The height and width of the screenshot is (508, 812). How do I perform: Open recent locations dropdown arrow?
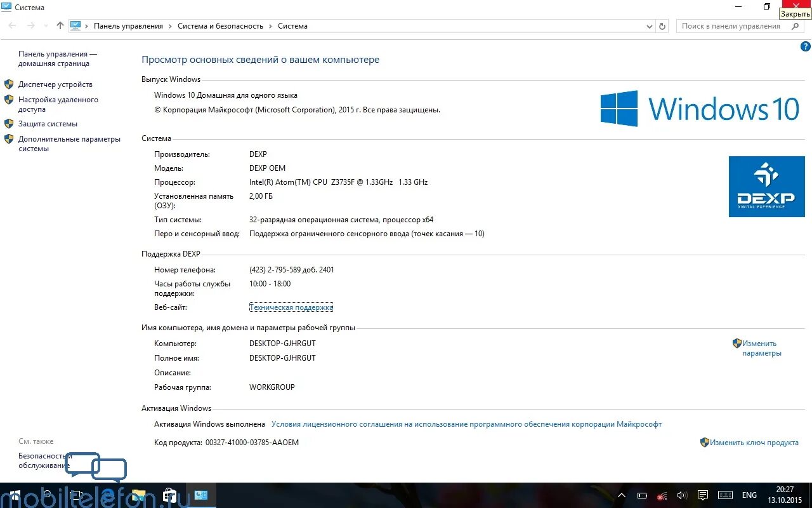click(46, 26)
